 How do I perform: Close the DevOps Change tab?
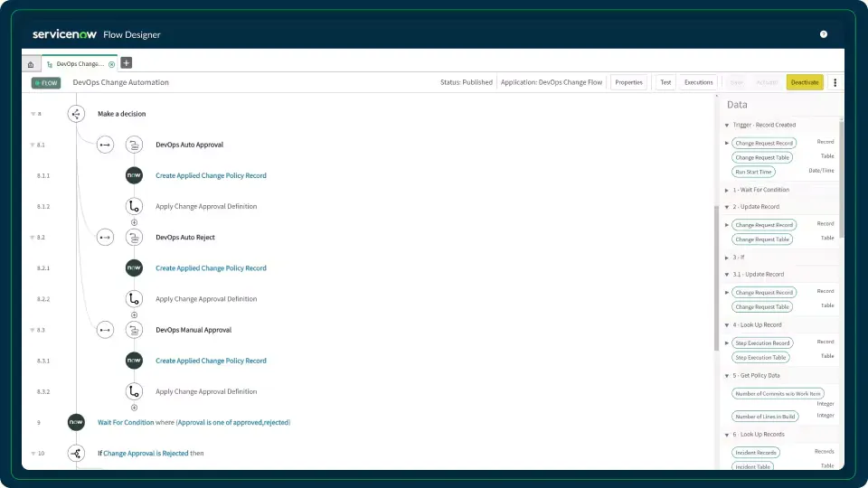click(112, 64)
